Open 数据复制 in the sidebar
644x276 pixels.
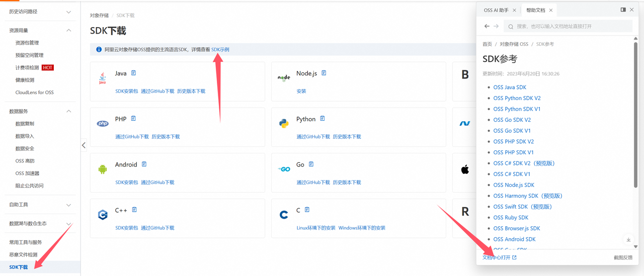25,124
